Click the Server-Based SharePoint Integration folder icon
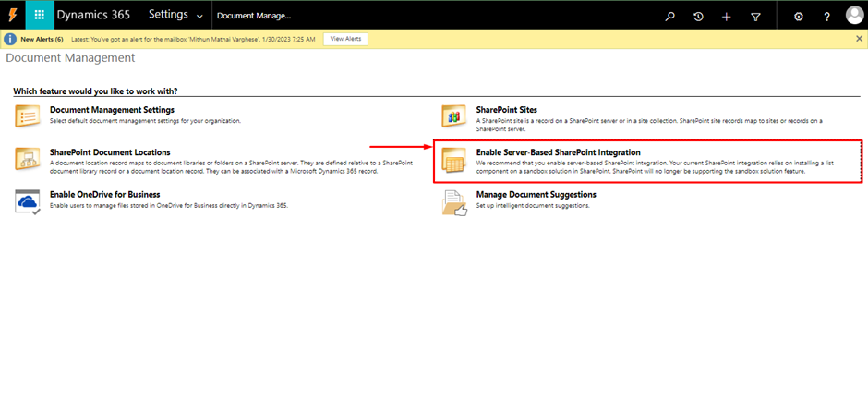Screen dimensions: 868x412 pos(454,160)
